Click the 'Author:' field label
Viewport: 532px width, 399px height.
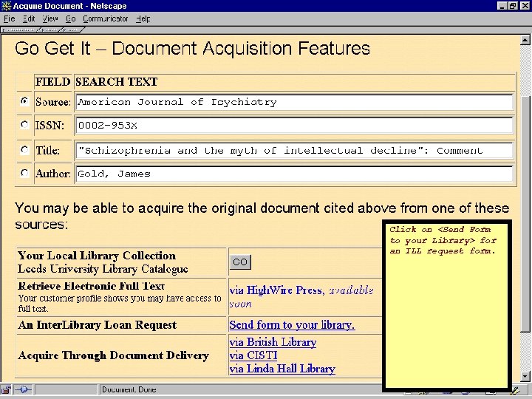pyautogui.click(x=53, y=174)
